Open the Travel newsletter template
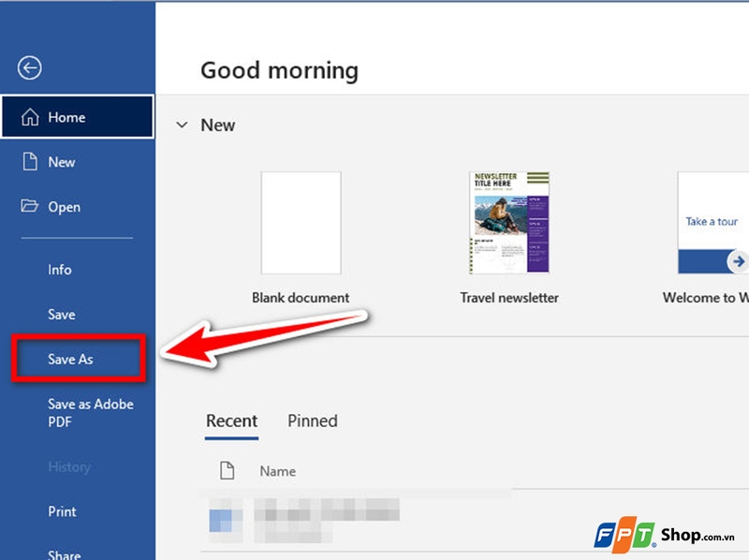Viewport: 749px width, 560px height. 509,223
